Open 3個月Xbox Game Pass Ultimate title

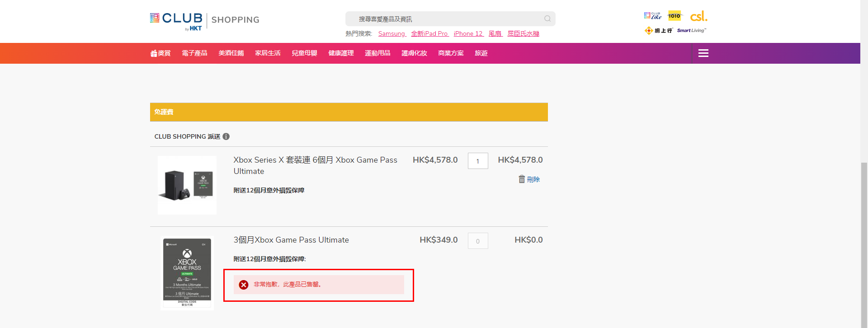291,240
